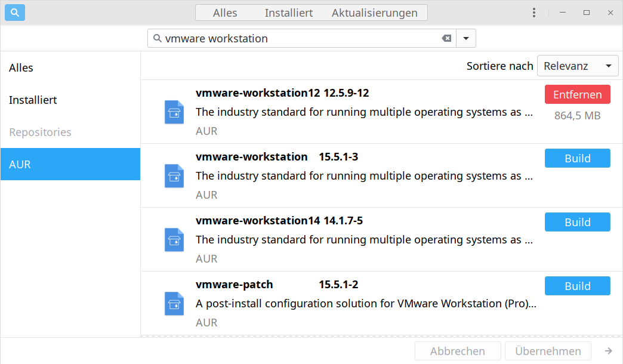
Task: Select the AUR sidebar entry
Action: pyautogui.click(x=20, y=165)
